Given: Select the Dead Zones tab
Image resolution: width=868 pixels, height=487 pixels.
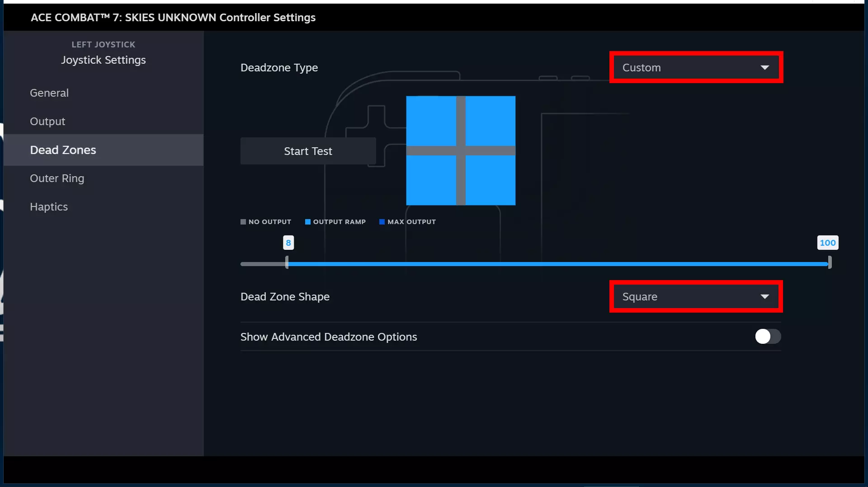Looking at the screenshot, I should (x=104, y=150).
